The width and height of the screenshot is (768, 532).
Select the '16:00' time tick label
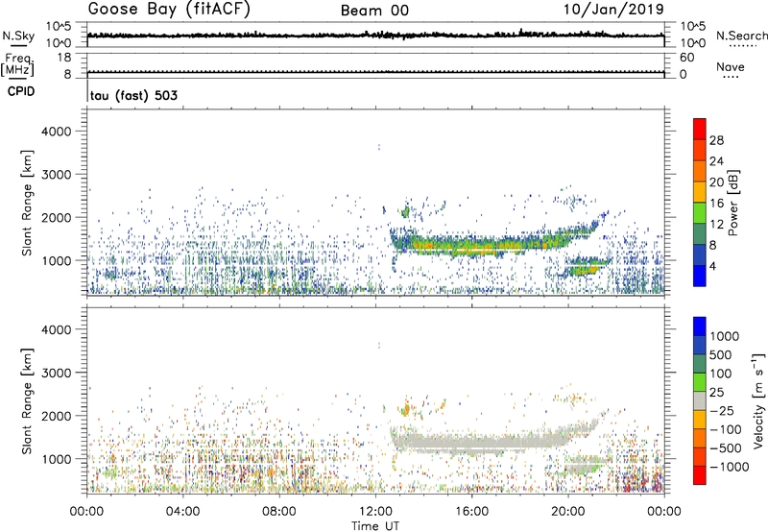(x=471, y=512)
